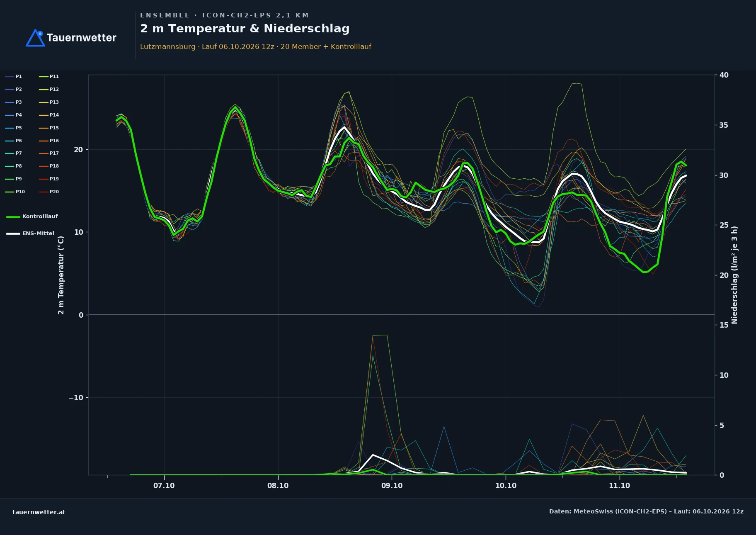Click the 'ENSEMBLE · ICON-CH2-EPS 2,1 KM' header
The width and height of the screenshot is (756, 535).
click(224, 15)
